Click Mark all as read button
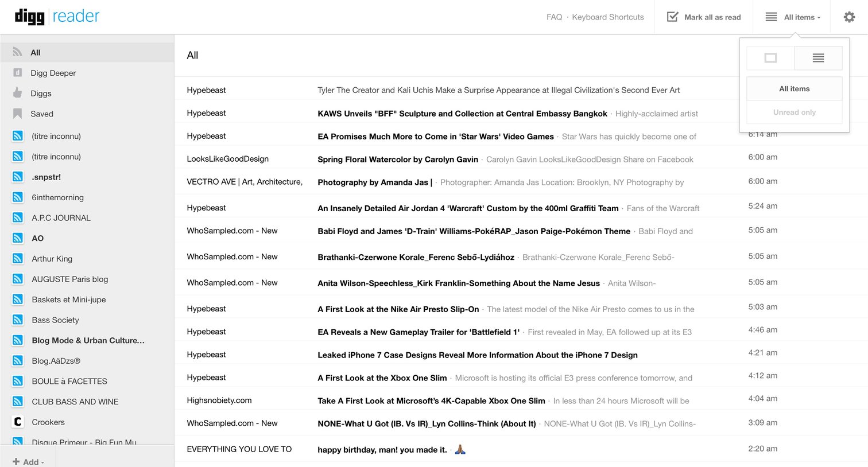The width and height of the screenshot is (868, 467). 704,17
